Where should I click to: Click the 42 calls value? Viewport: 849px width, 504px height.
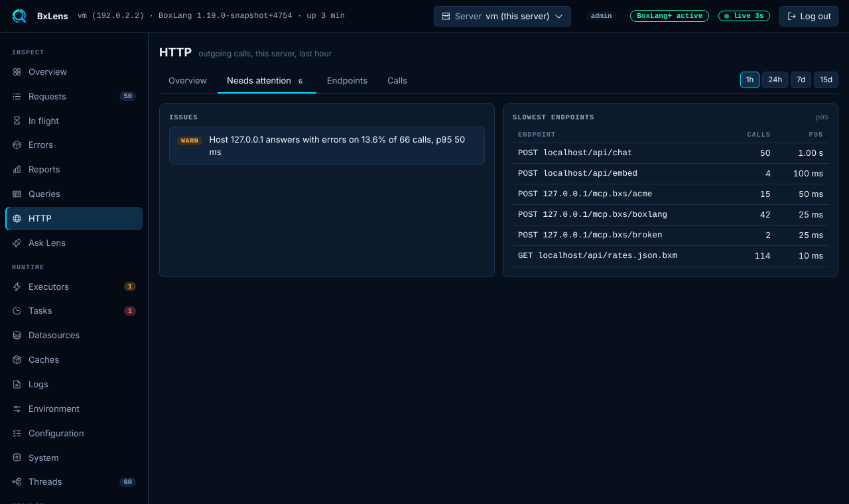pos(765,214)
